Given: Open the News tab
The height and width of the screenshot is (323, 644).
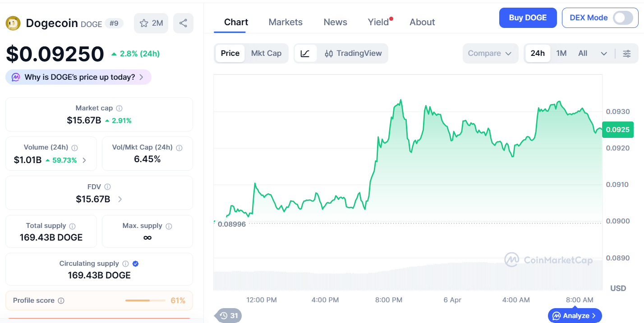Looking at the screenshot, I should tap(336, 22).
